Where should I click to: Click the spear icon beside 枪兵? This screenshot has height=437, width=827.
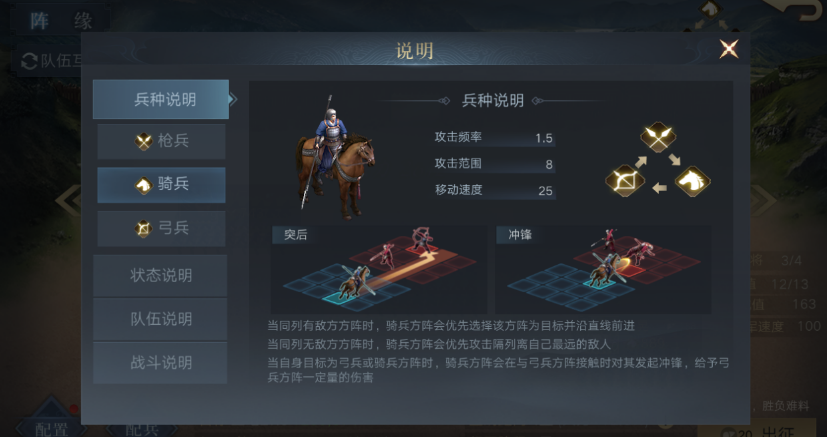[x=143, y=141]
